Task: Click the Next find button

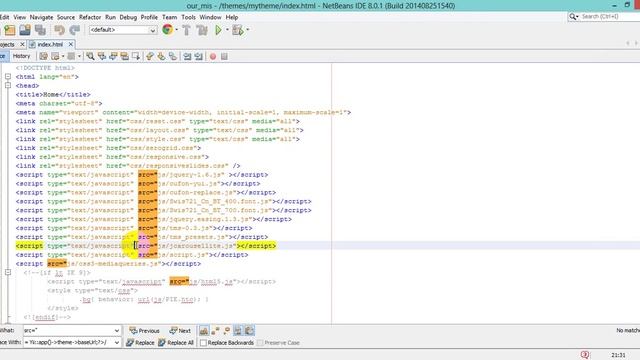Action: pos(180,331)
